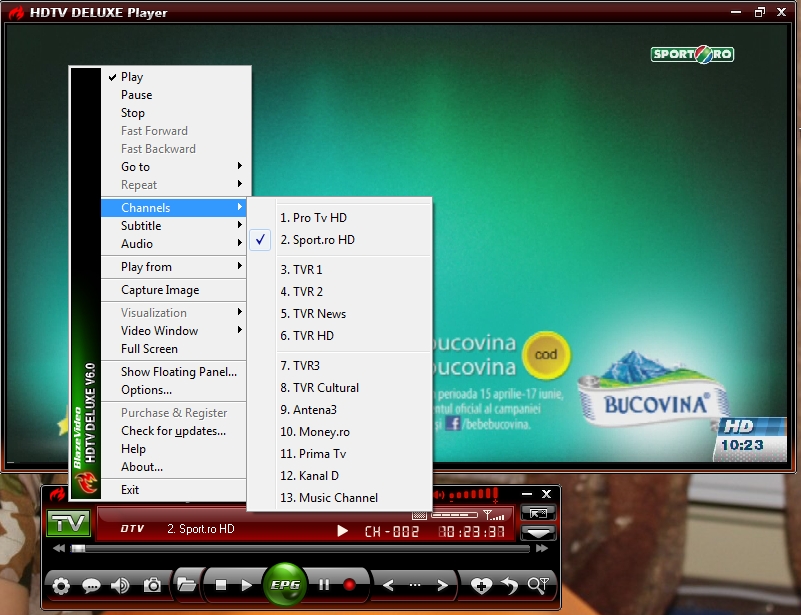Image resolution: width=801 pixels, height=615 pixels.
Task: Open the EPG program guide
Action: (x=285, y=585)
